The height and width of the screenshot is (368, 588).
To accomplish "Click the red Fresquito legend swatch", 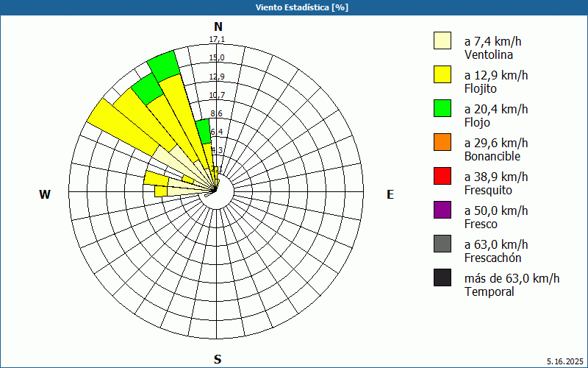I will click(x=442, y=176).
